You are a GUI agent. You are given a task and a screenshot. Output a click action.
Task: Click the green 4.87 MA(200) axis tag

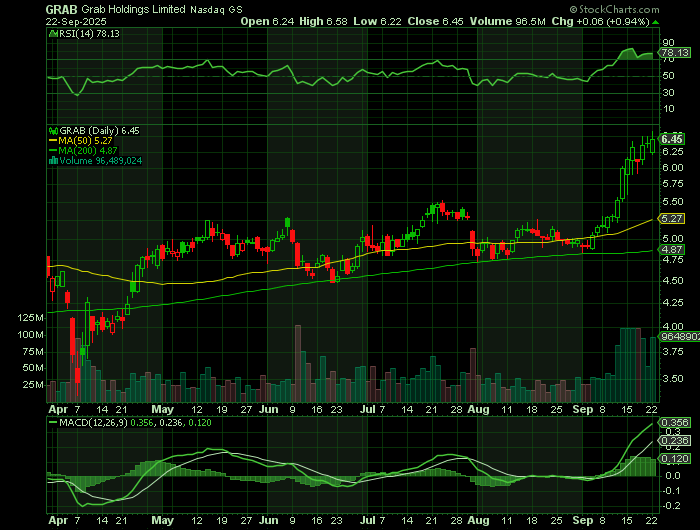(672, 250)
